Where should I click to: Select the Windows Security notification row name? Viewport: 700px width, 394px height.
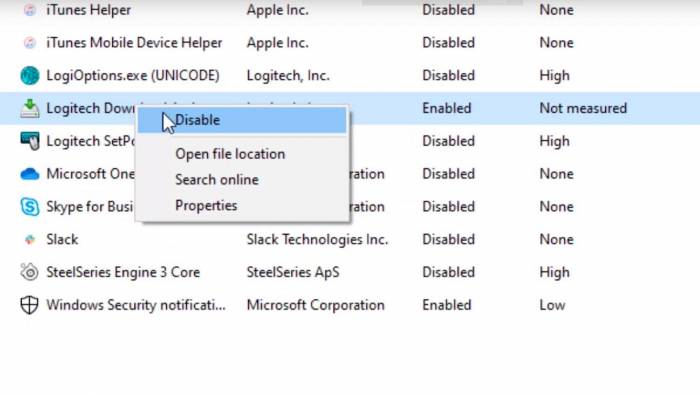(136, 305)
